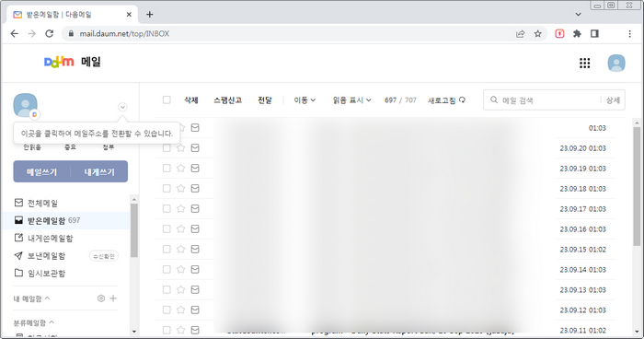
Task: Open Chrome three-dot menu
Action: coord(629,34)
